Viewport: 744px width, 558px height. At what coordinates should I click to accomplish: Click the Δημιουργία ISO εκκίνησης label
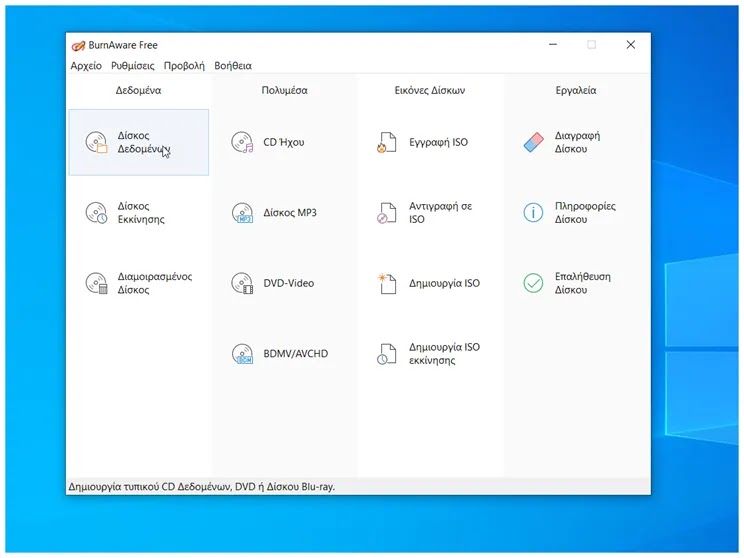click(445, 353)
